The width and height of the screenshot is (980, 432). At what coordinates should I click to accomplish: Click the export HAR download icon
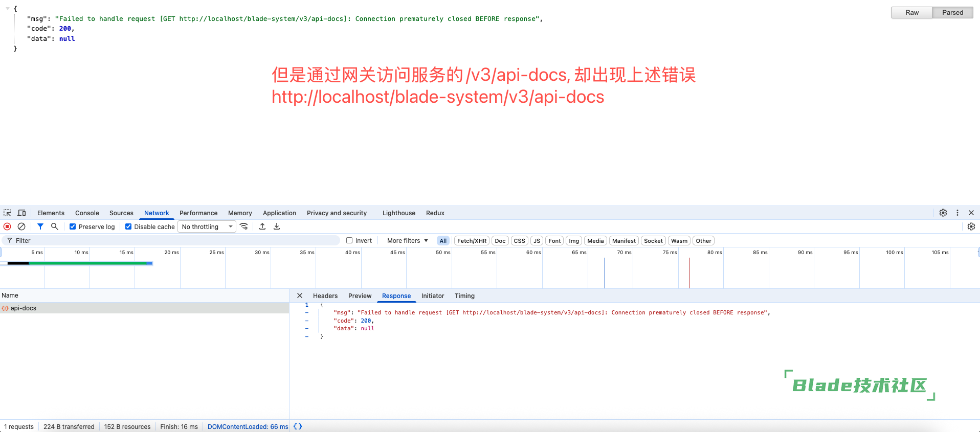coord(277,226)
